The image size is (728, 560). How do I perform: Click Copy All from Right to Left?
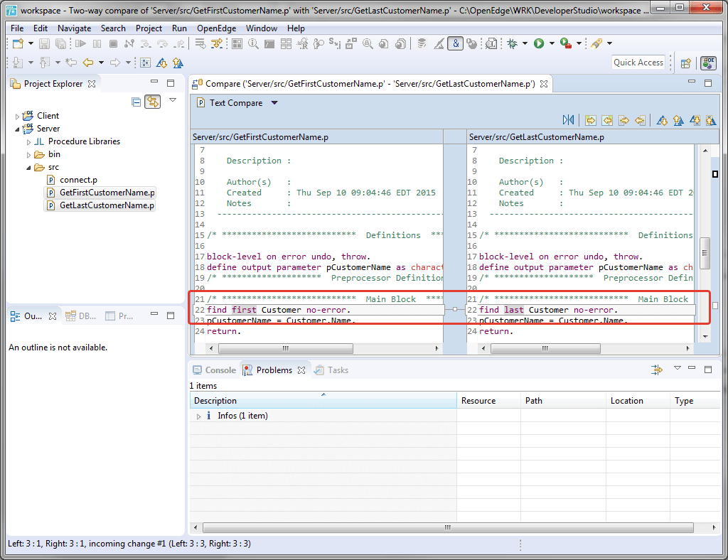(607, 121)
